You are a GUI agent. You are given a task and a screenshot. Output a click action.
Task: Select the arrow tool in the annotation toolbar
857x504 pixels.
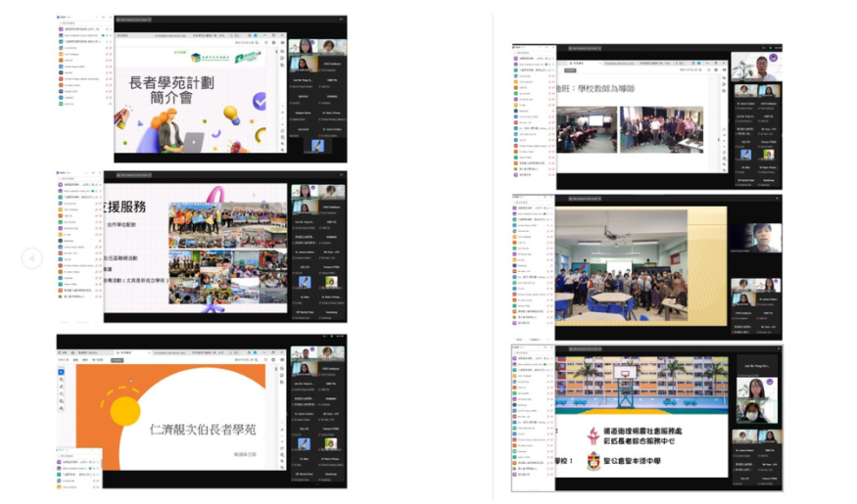[x=63, y=371]
